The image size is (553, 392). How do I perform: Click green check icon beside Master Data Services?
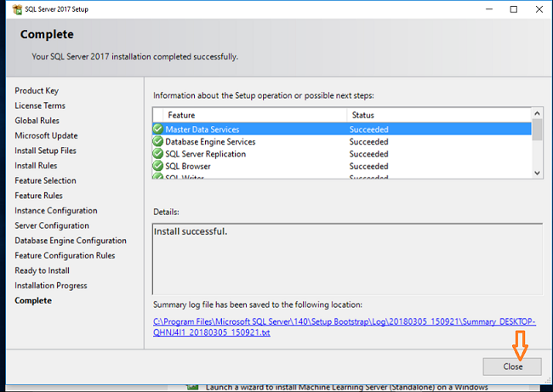point(158,129)
